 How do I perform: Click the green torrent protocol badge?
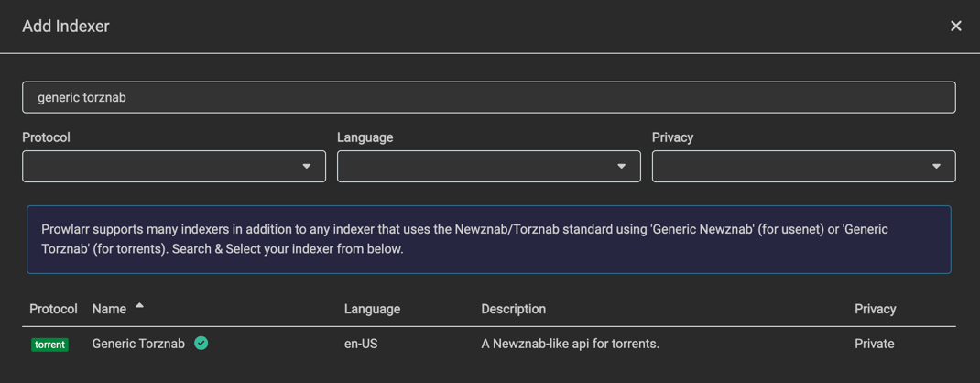coord(49,345)
